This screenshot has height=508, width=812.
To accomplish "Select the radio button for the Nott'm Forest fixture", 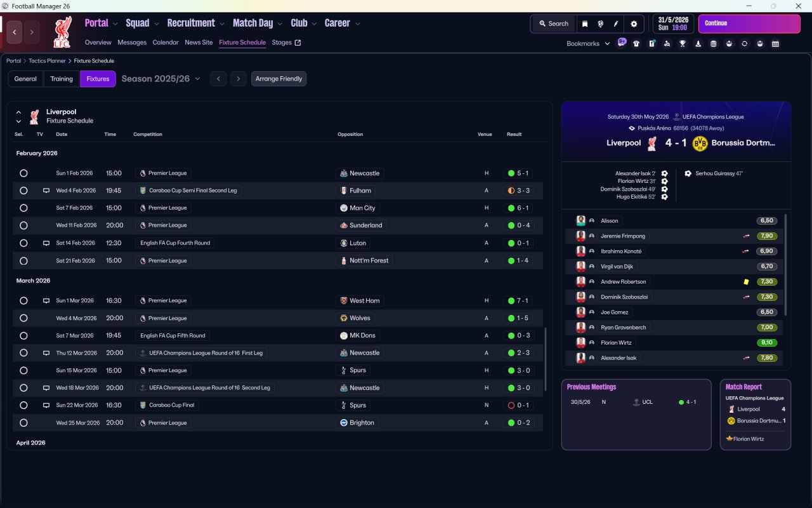I will 23,261.
